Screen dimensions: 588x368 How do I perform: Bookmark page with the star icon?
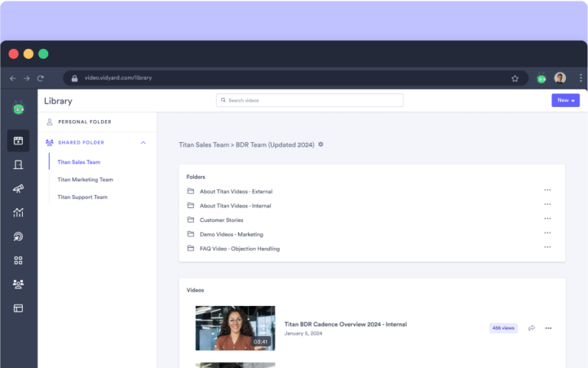(x=514, y=78)
